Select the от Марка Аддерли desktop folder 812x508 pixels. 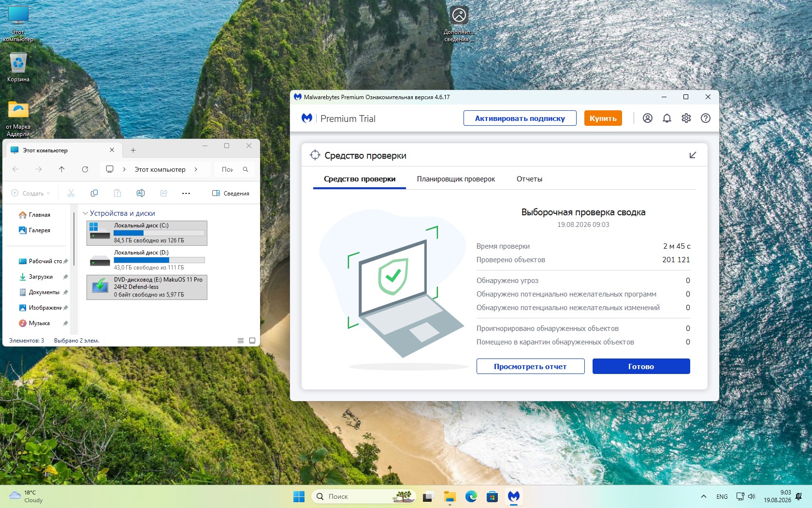tap(18, 119)
